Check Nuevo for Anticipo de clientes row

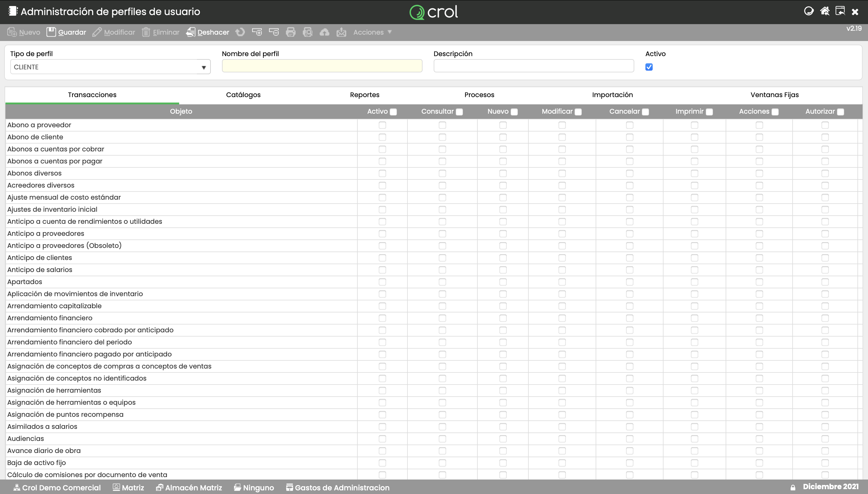click(503, 258)
